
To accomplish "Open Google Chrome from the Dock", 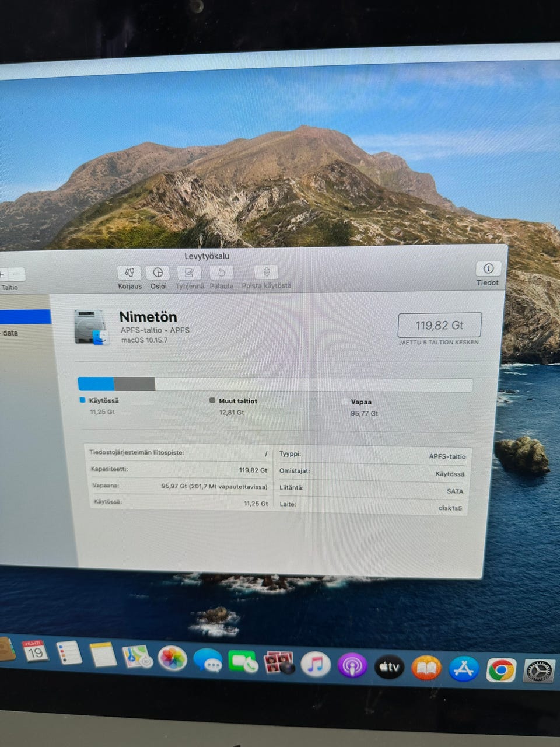I will point(501,671).
